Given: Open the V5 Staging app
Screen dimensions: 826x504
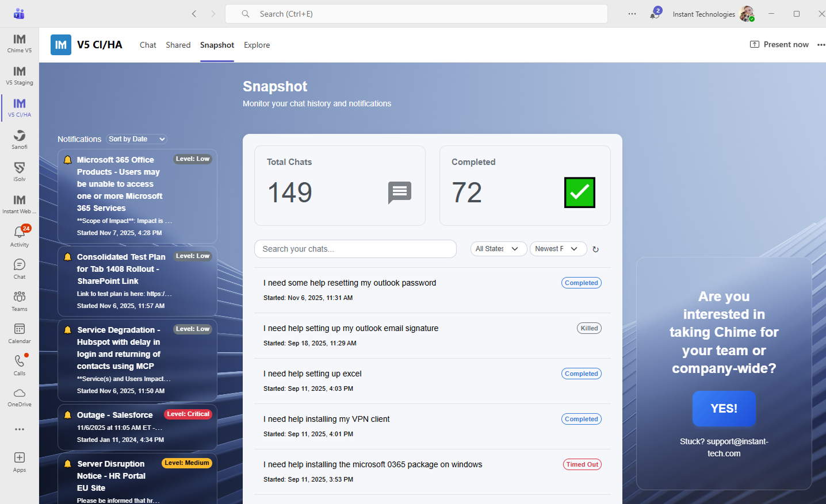Looking at the screenshot, I should coord(20,75).
